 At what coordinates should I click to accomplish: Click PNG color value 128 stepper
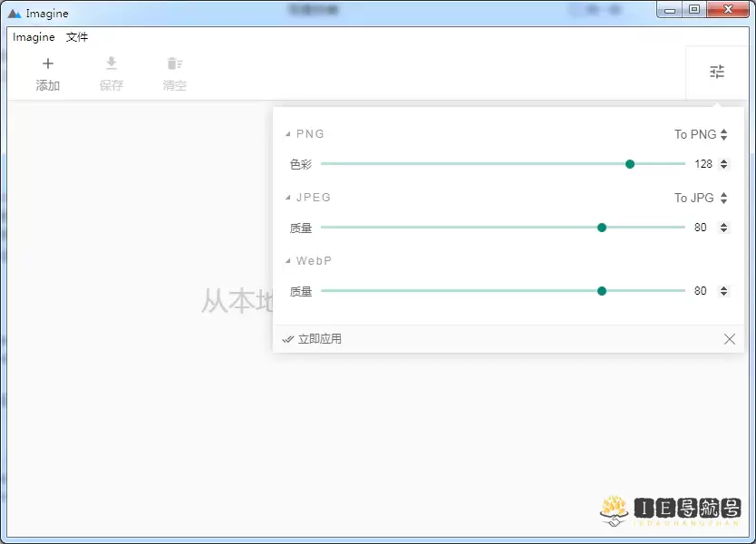point(723,164)
